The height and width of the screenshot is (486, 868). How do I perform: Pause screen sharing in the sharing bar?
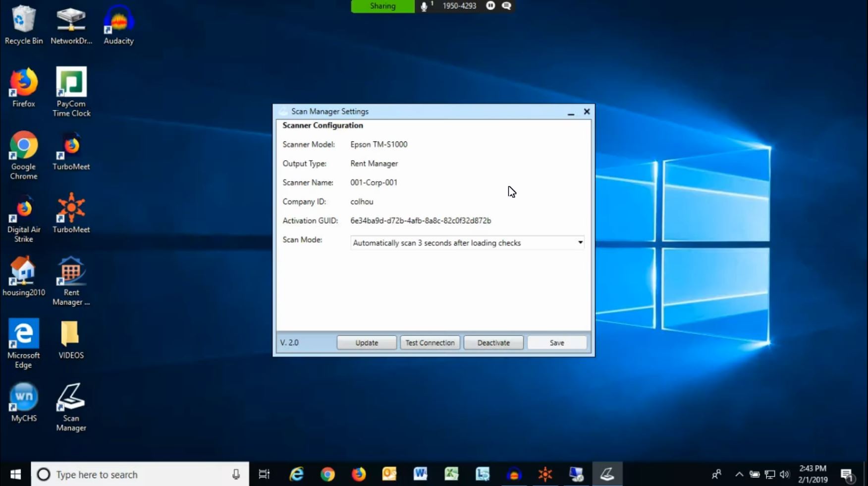490,5
